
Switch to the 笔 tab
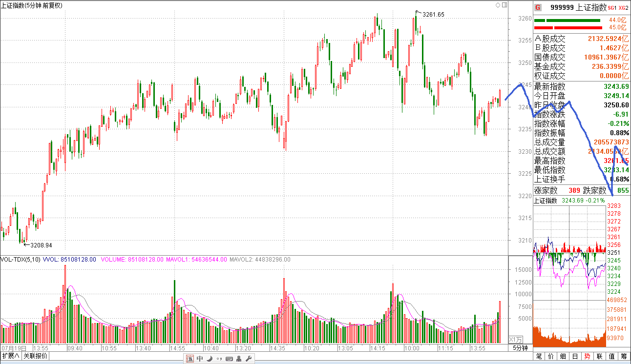(539, 357)
